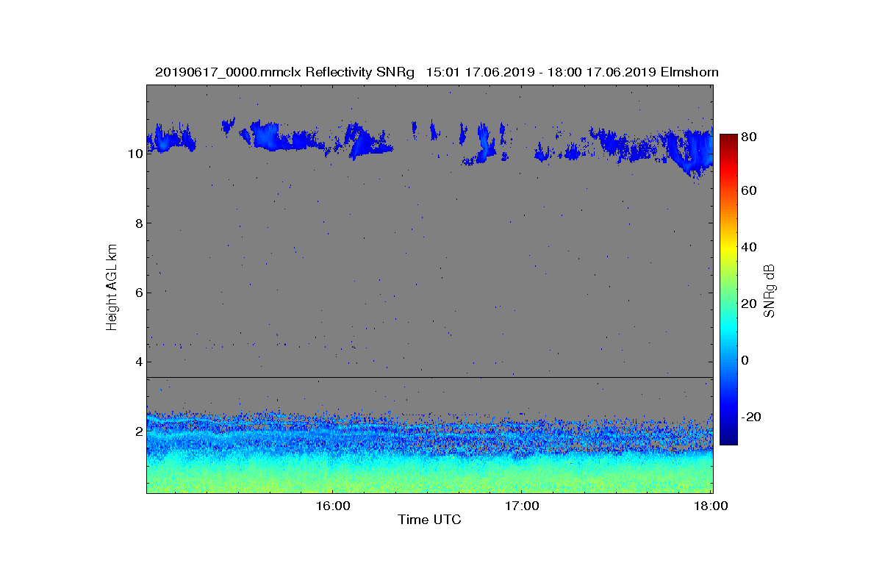Click the 'Elmshorn' station name in title

click(688, 72)
